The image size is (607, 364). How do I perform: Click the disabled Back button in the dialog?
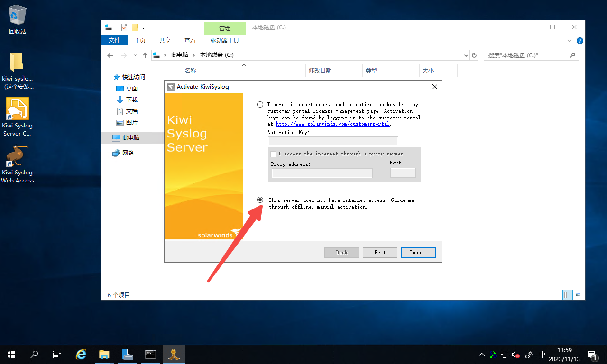(x=341, y=252)
